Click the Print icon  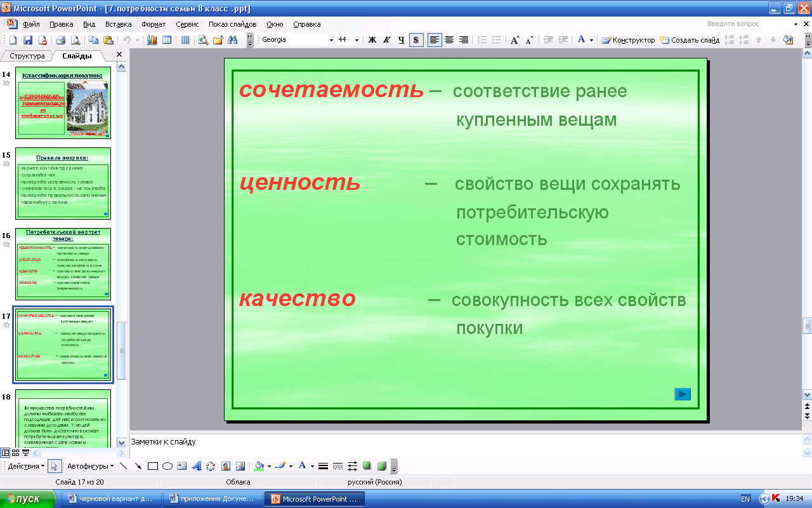click(61, 40)
